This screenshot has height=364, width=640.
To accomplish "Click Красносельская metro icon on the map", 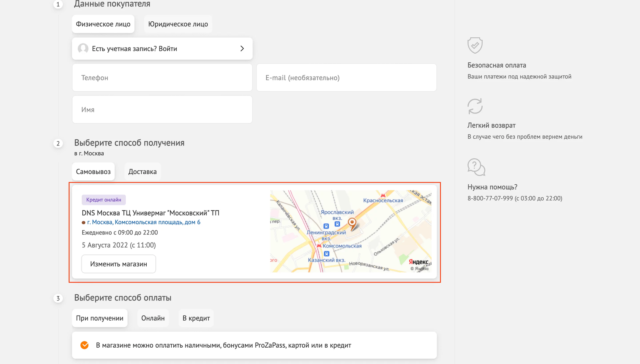I will click(383, 195).
